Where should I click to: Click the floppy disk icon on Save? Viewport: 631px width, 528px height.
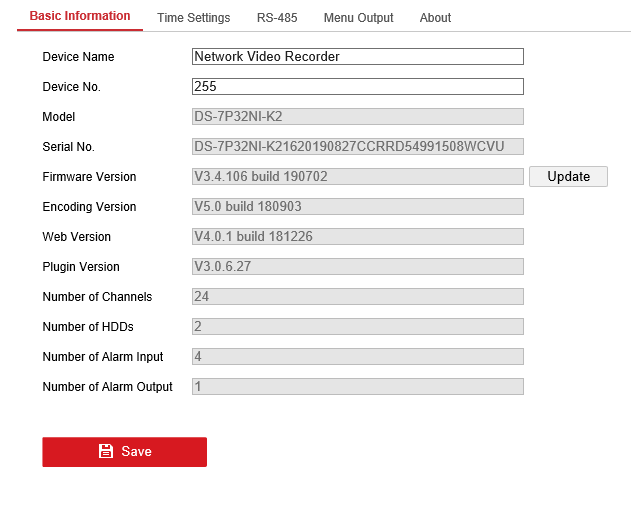click(106, 452)
